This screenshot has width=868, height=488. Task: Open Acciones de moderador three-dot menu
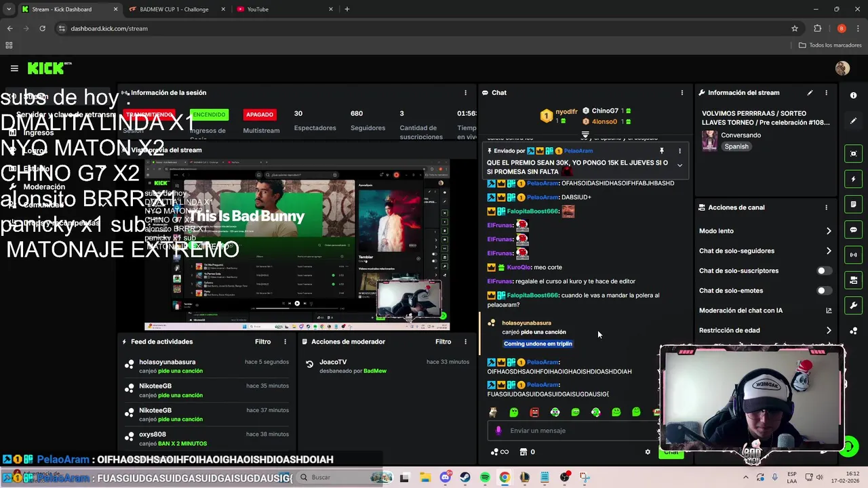465,342
